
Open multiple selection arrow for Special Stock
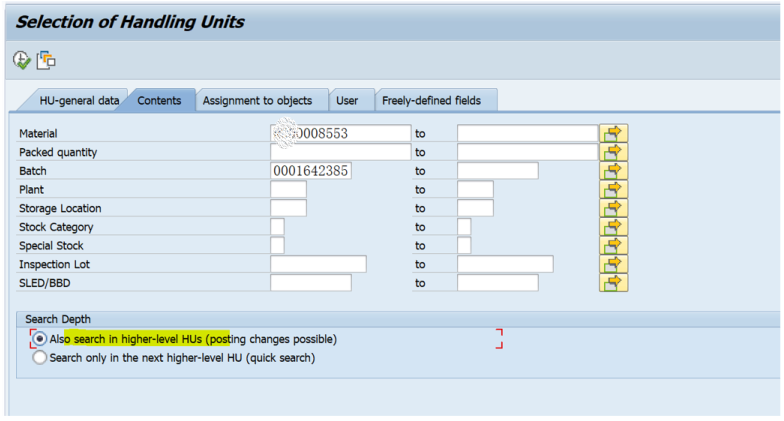pos(613,245)
